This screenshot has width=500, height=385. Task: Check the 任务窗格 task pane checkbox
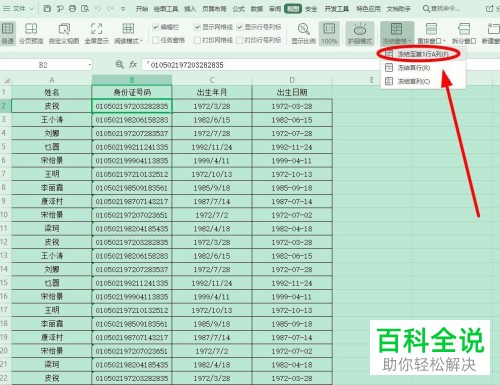(x=155, y=40)
